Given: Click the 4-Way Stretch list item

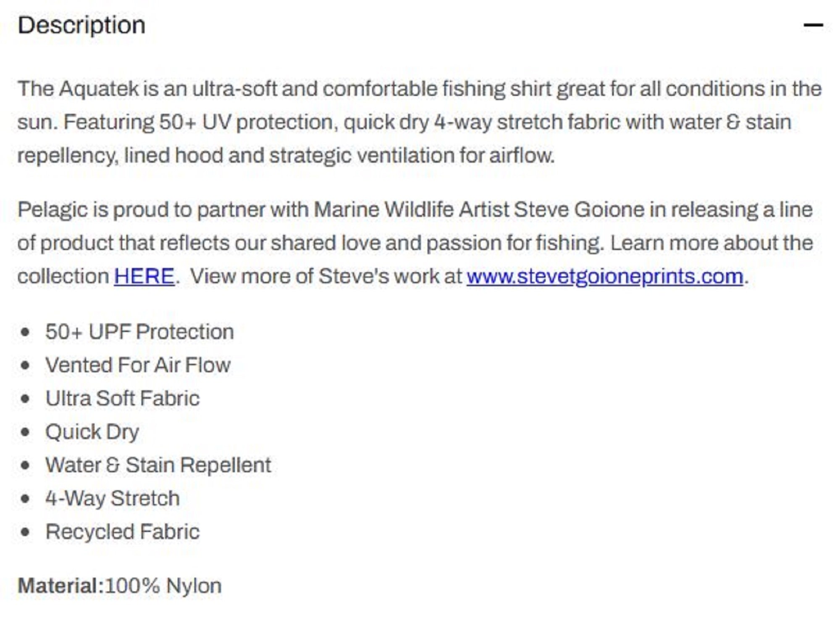Looking at the screenshot, I should 112,499.
